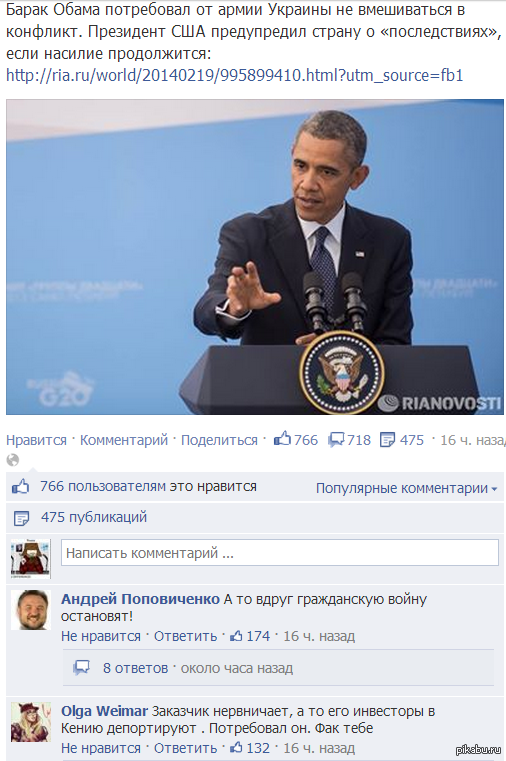The height and width of the screenshot is (761, 506).
Task: Click Нравится under the post
Action: 36,440
